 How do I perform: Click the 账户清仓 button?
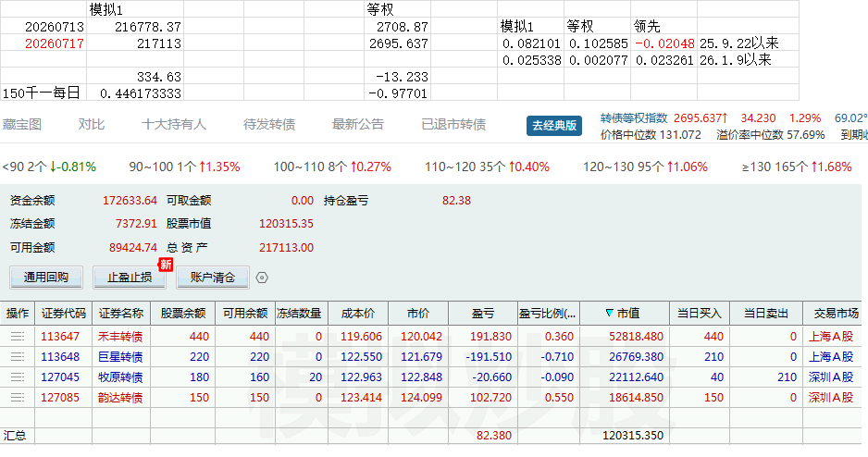pos(213,278)
